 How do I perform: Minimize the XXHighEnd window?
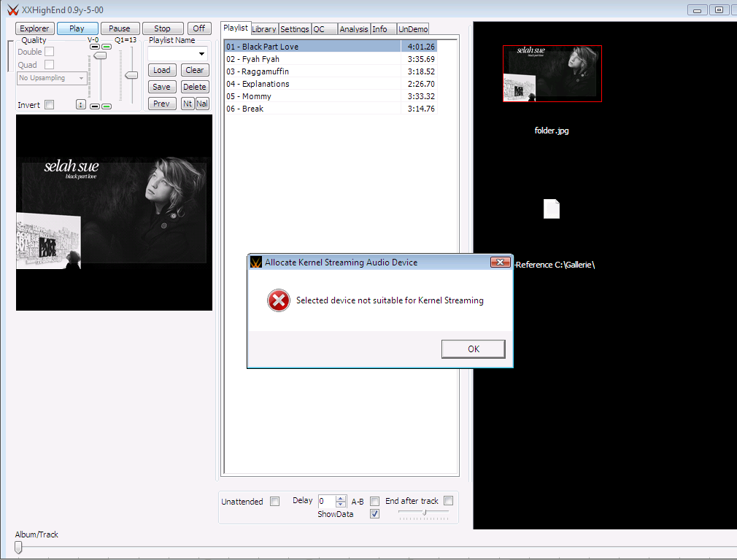pos(697,10)
